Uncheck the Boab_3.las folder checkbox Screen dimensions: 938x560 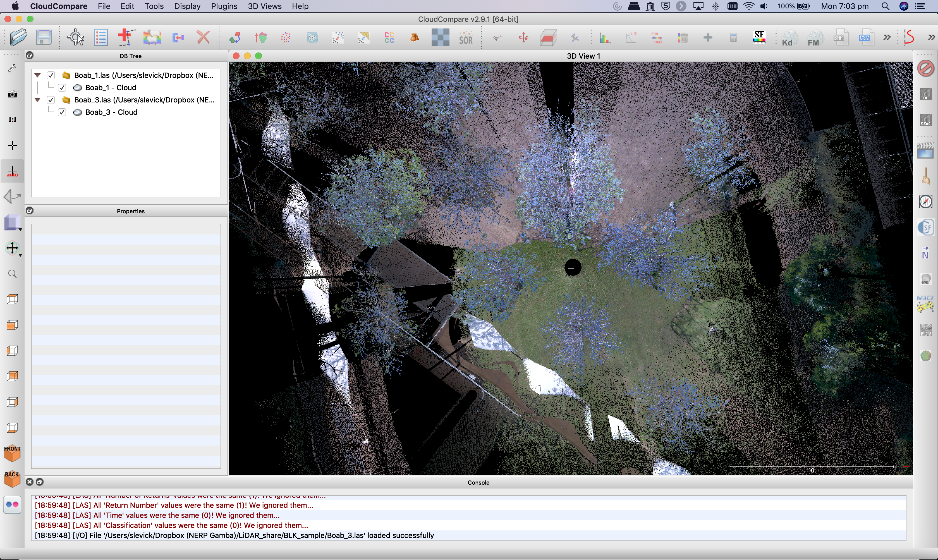[51, 100]
